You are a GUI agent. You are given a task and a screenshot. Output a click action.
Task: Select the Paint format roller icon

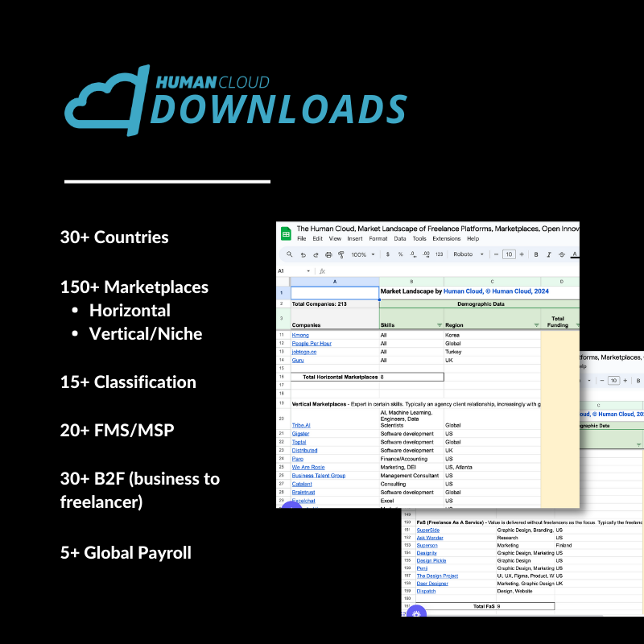coord(341,254)
